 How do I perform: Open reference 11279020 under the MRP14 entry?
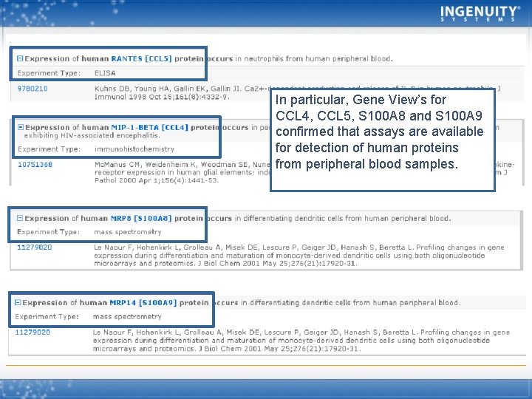click(x=33, y=332)
